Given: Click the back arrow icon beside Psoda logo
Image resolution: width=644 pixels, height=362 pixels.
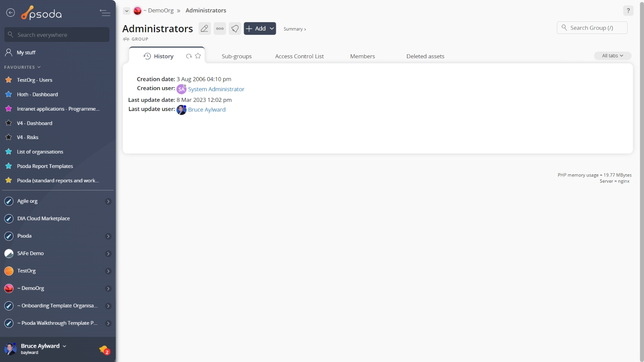Looking at the screenshot, I should 10,13.
